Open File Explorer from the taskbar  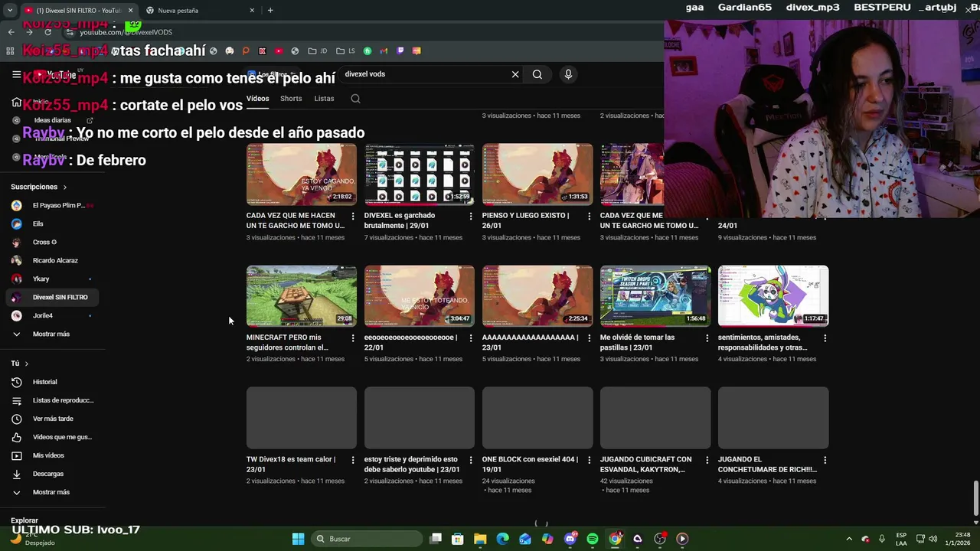click(x=480, y=539)
